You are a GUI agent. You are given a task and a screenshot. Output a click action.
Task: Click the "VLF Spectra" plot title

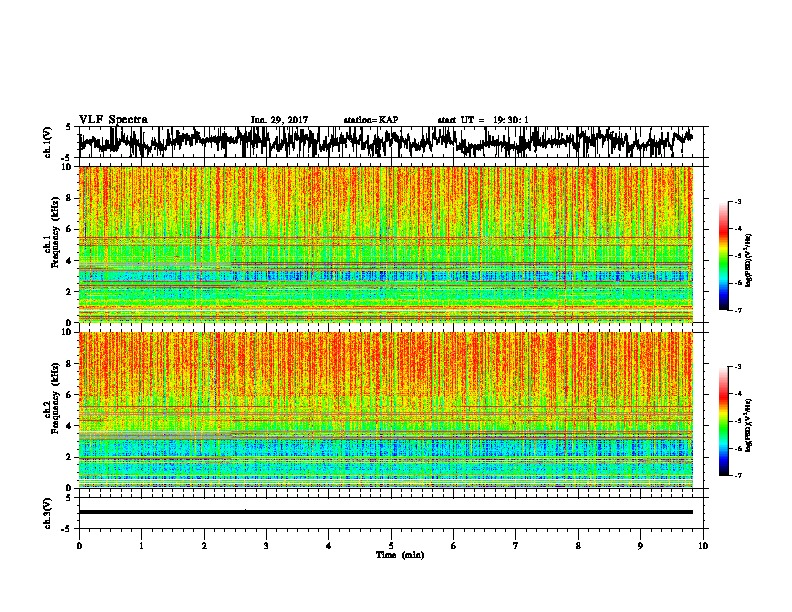click(113, 119)
